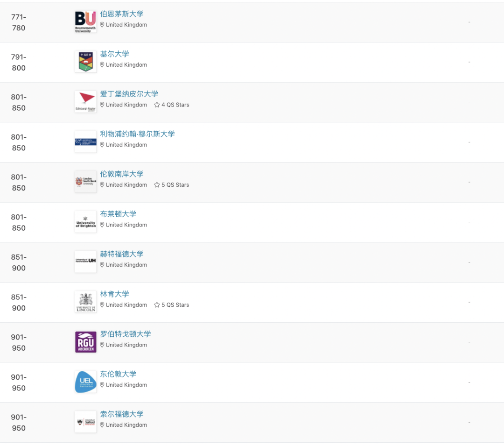Viewport: 504px width, 446px height.
Task: Click the location pin icon for 索尔福德大学
Action: 102,425
